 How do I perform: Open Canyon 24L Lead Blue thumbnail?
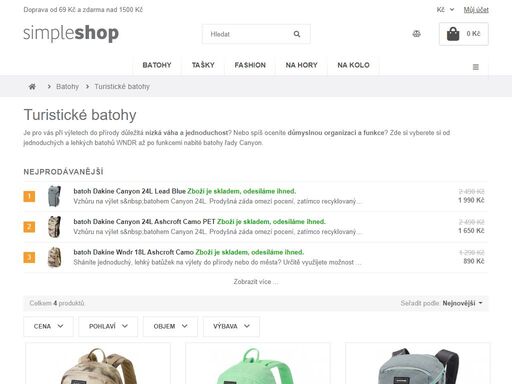pos(54,196)
